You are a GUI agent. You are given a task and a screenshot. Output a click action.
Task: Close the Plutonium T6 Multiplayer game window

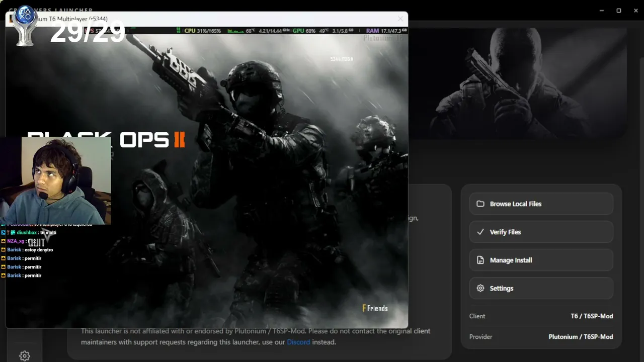click(x=400, y=19)
